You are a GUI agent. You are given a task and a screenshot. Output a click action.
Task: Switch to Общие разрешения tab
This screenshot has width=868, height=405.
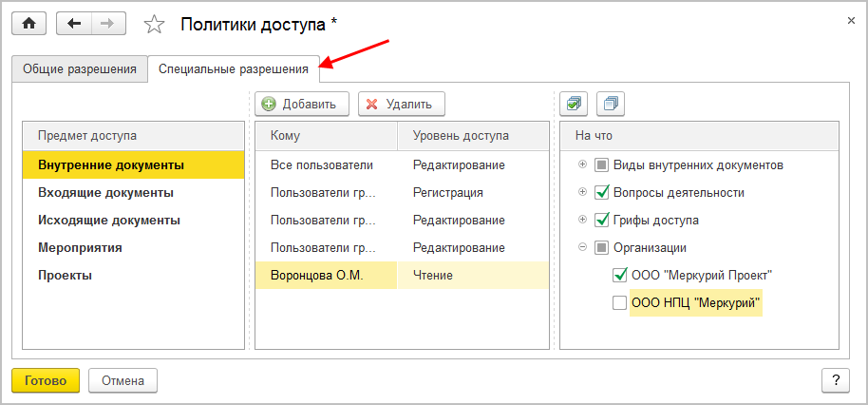click(x=80, y=69)
